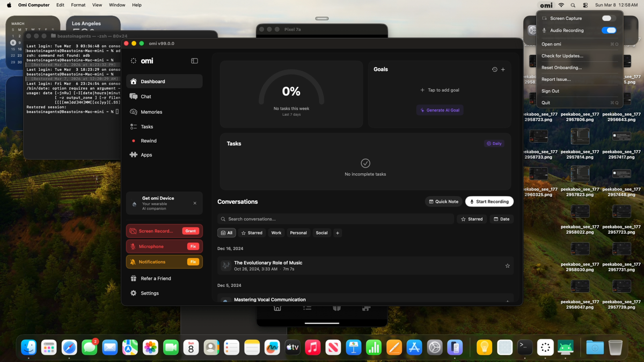
Task: Click the Search conversations field
Action: click(335, 219)
